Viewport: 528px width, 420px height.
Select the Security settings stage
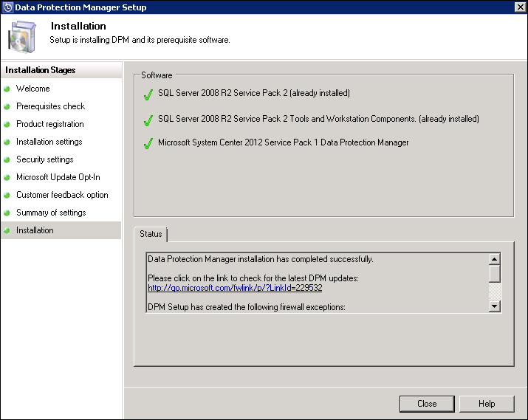[x=45, y=159]
